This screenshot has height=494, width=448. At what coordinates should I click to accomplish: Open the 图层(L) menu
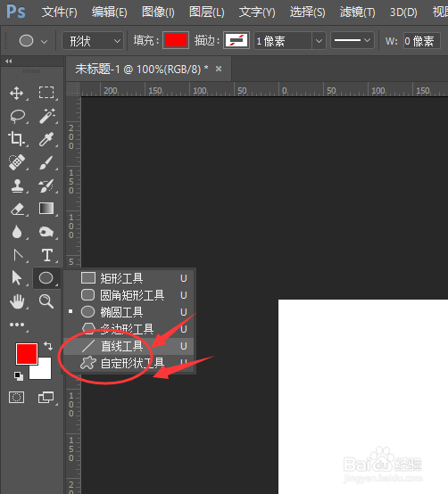tap(206, 12)
